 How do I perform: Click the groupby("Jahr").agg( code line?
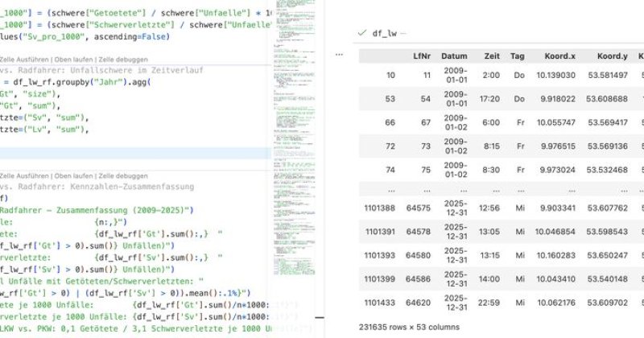click(x=76, y=82)
